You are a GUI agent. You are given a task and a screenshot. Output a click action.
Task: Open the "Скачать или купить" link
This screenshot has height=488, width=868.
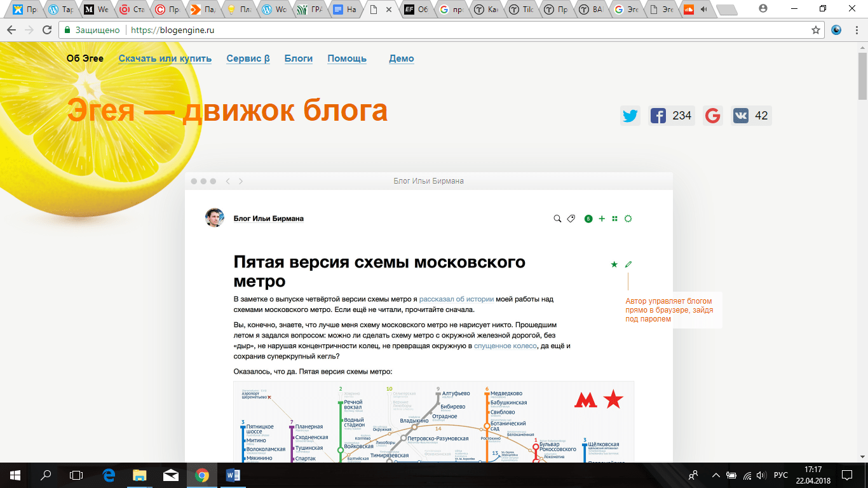tap(165, 58)
